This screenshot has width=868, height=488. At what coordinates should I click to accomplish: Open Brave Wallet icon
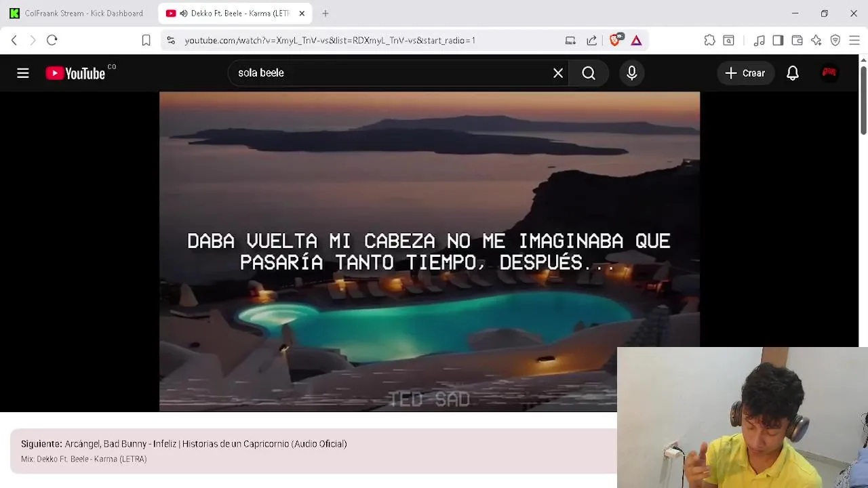tap(797, 41)
